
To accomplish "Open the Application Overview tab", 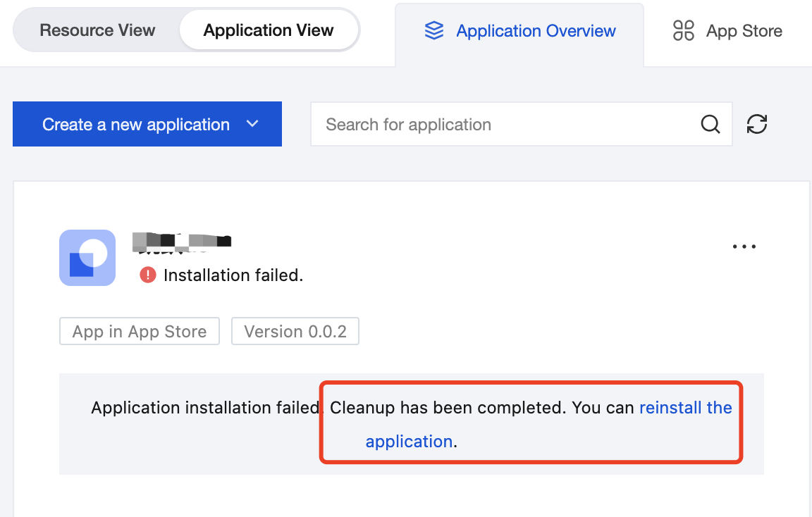I will click(x=536, y=31).
